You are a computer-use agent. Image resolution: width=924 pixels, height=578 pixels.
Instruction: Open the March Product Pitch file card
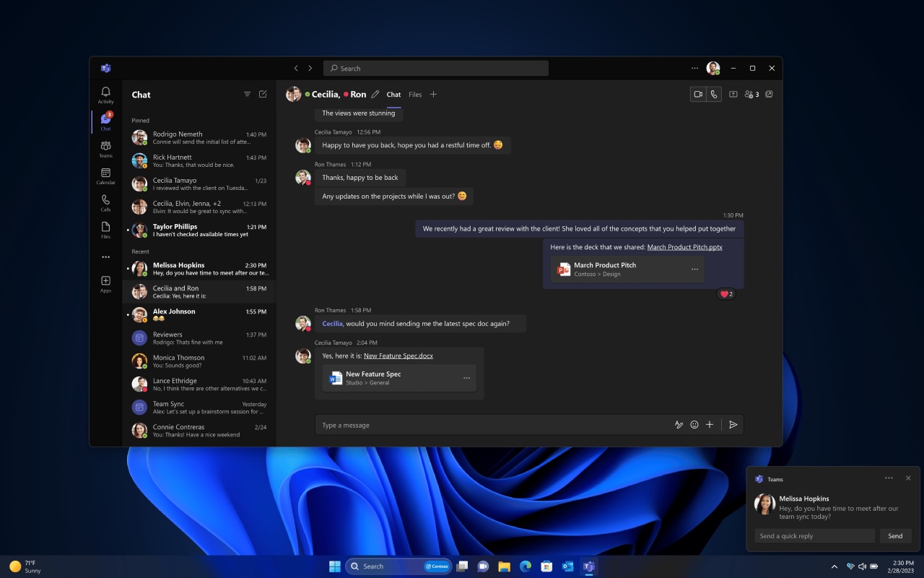[x=627, y=269]
